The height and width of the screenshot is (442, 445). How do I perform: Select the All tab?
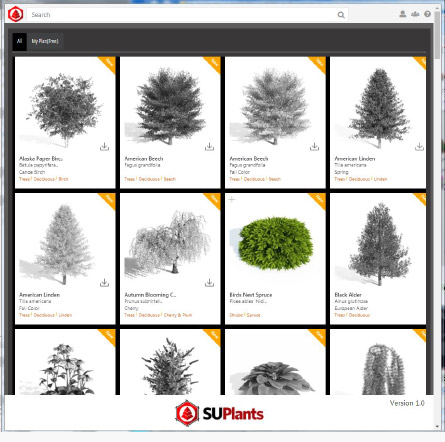(19, 41)
